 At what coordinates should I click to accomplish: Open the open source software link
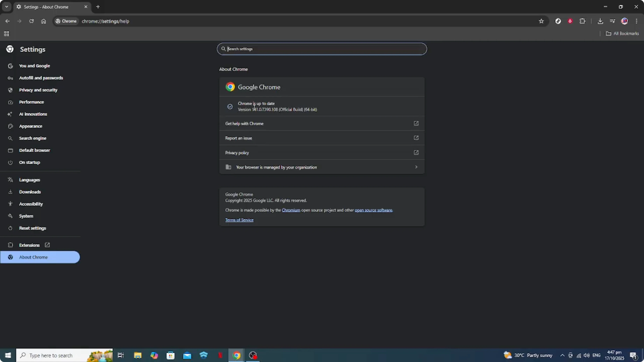pos(373,210)
